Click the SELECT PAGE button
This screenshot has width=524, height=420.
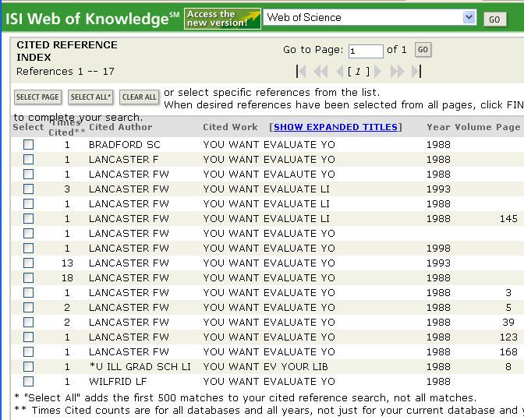point(37,97)
